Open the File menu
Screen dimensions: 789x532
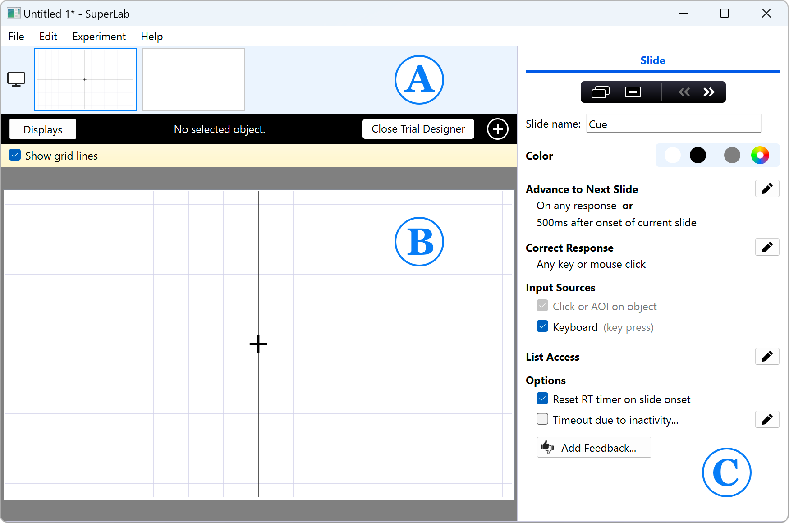click(x=16, y=37)
